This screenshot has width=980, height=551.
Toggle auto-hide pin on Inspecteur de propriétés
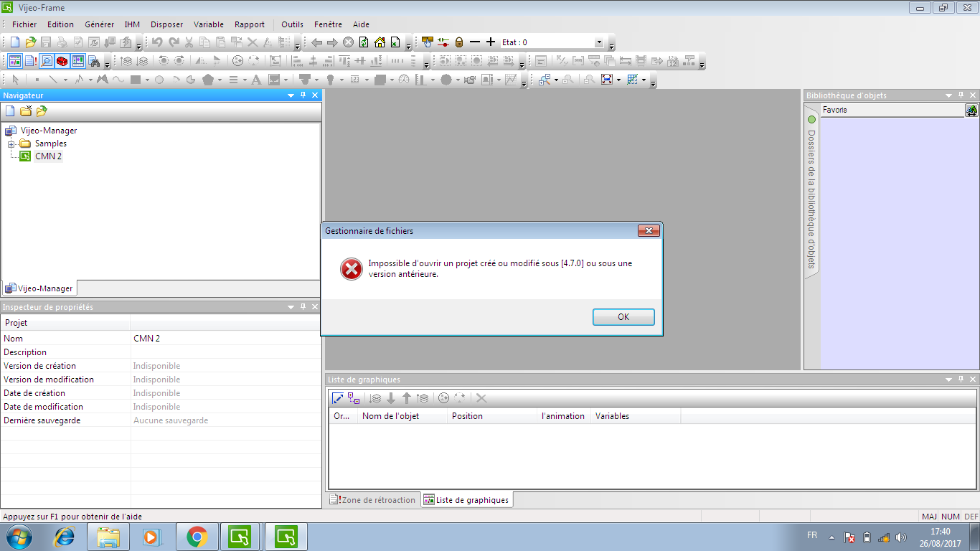tap(303, 307)
